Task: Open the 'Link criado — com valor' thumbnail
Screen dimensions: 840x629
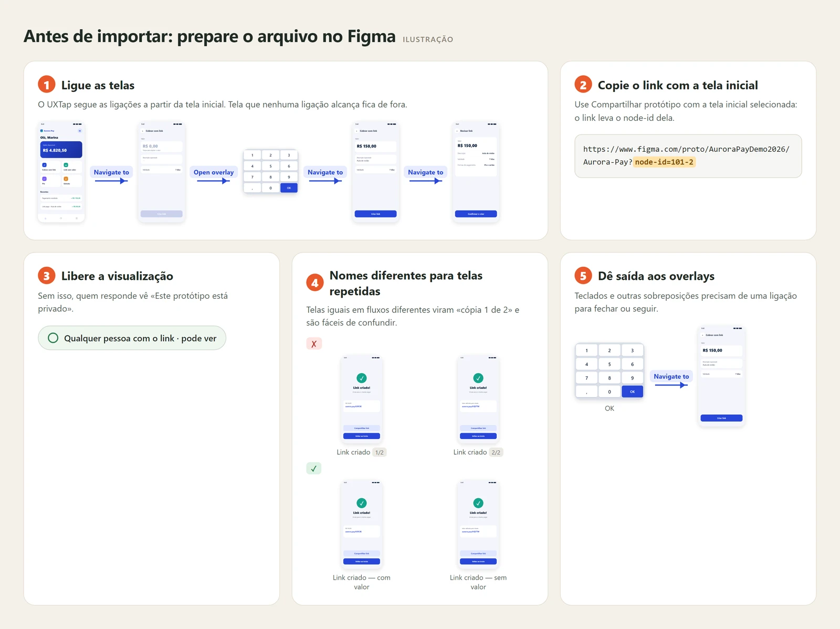Action: point(362,525)
